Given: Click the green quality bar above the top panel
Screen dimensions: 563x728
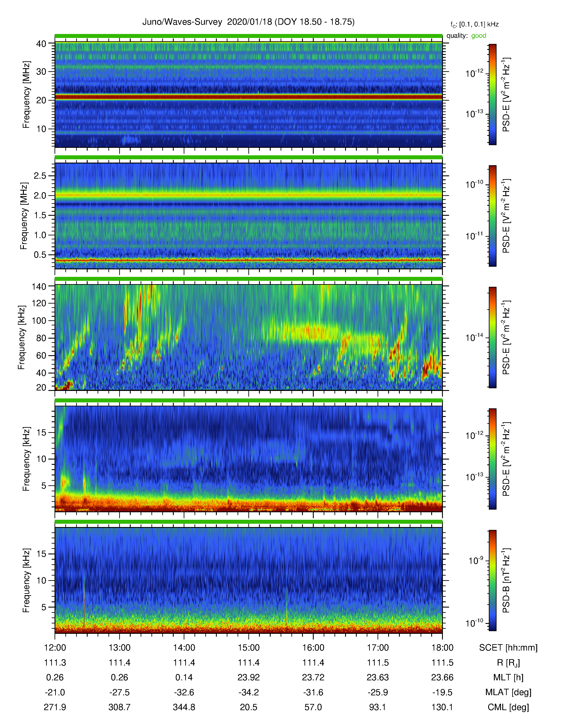Looking at the screenshot, I should click(x=248, y=36).
